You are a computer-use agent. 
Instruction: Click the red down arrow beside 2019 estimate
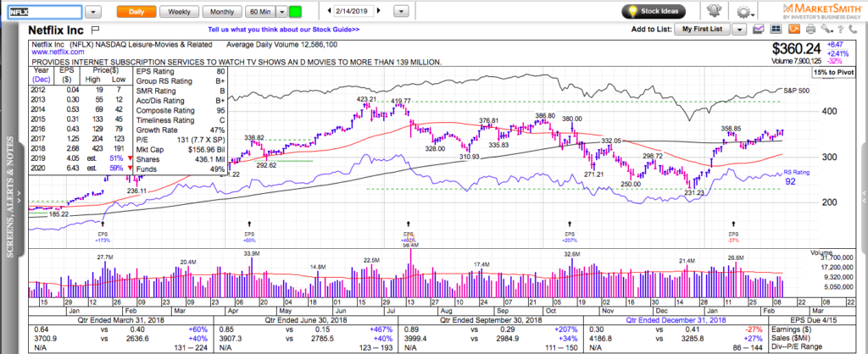pyautogui.click(x=129, y=159)
